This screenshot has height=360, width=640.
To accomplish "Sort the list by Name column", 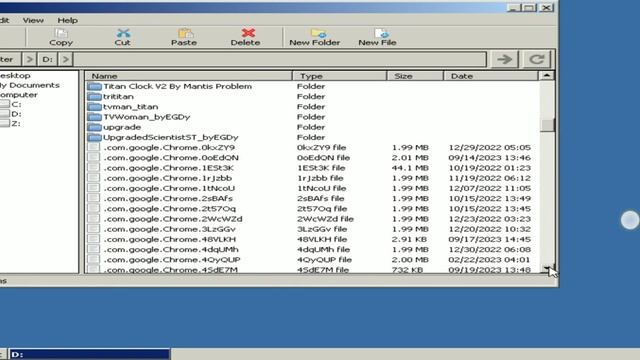I will [189, 76].
